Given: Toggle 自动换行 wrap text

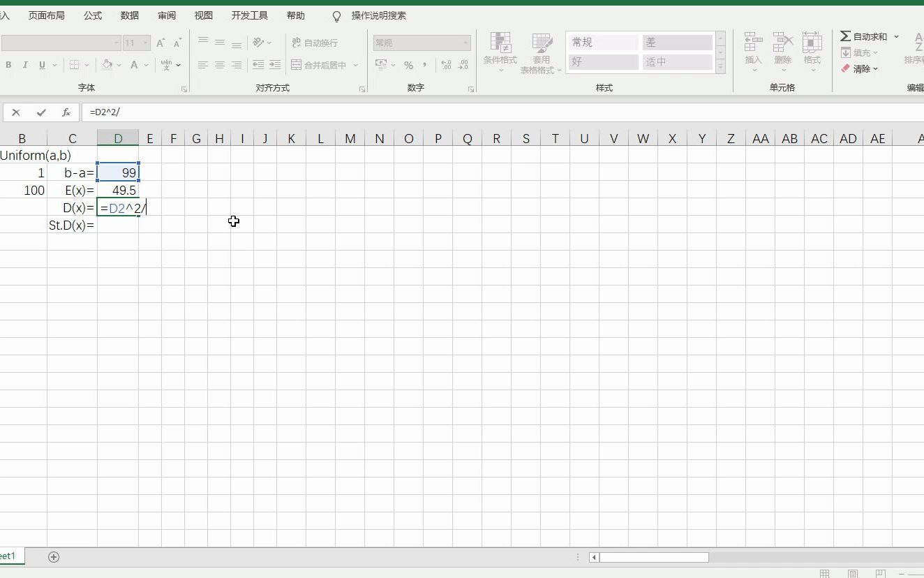Looking at the screenshot, I should tap(315, 43).
